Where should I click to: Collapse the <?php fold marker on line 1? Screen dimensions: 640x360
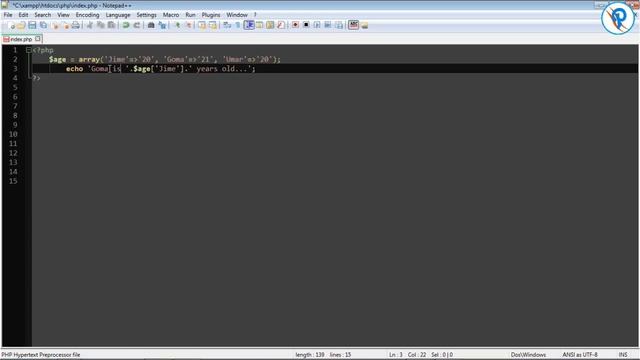(x=28, y=50)
